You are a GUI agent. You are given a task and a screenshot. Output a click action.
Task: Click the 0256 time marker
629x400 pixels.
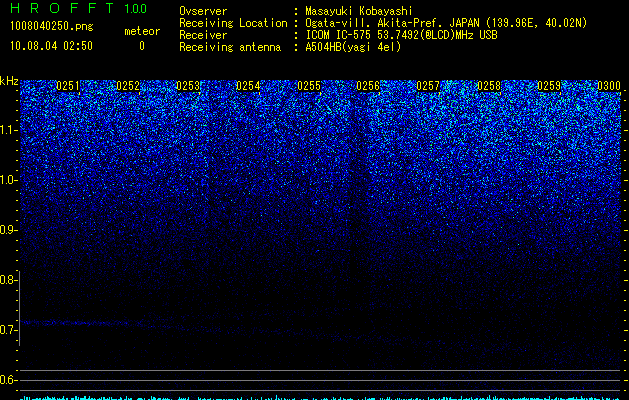click(368, 86)
